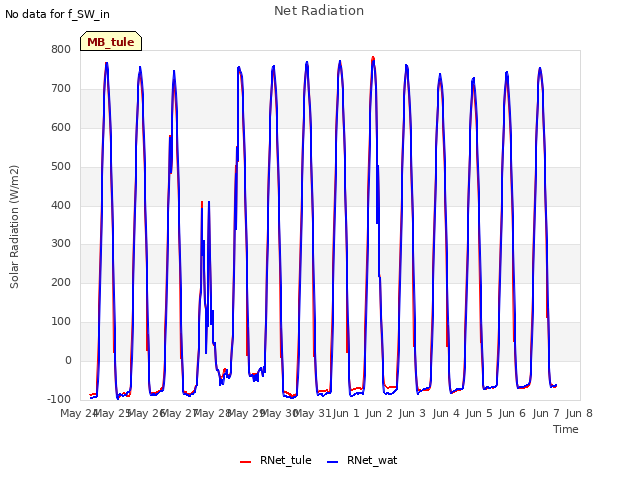Click the Jun 3 x-axis date label
This screenshot has width=640, height=480.
click(412, 413)
